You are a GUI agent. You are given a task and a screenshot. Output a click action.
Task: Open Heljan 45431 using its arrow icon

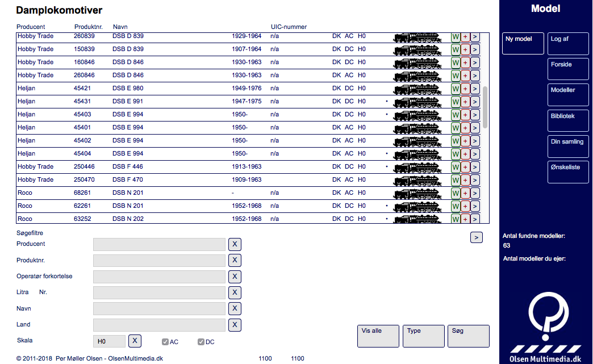pyautogui.click(x=475, y=102)
